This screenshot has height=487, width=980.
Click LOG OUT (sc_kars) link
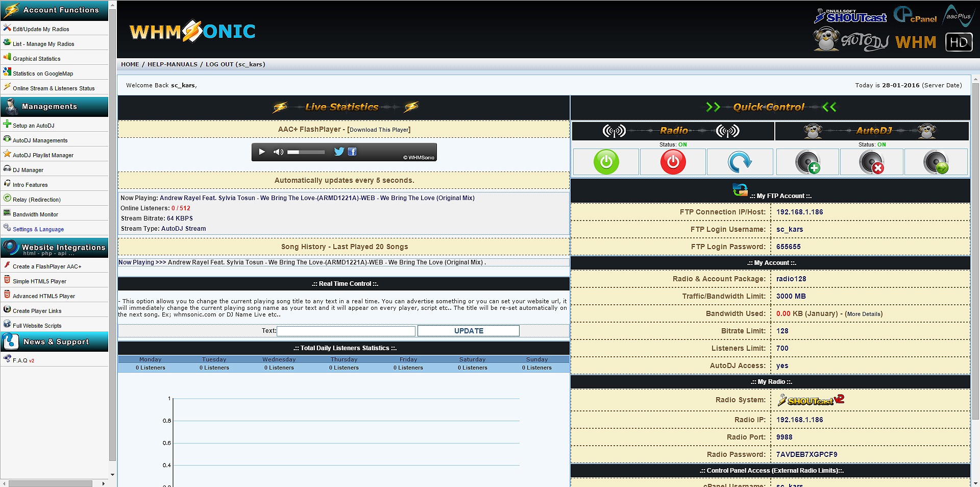235,64
